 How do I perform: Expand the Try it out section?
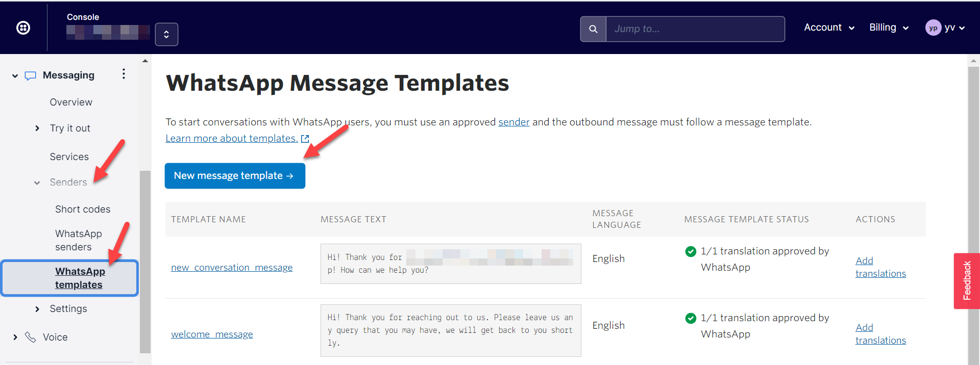(37, 128)
